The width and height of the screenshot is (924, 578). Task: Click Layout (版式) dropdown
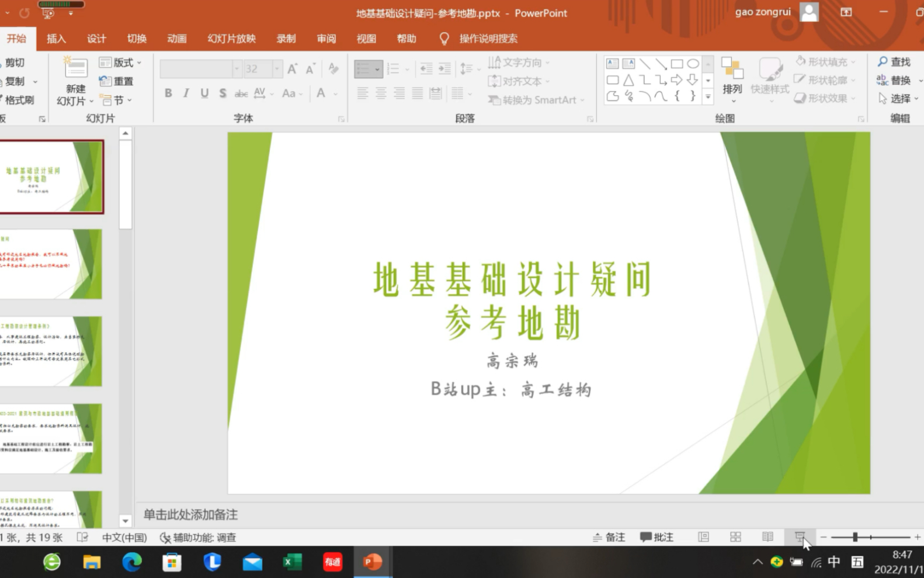120,63
